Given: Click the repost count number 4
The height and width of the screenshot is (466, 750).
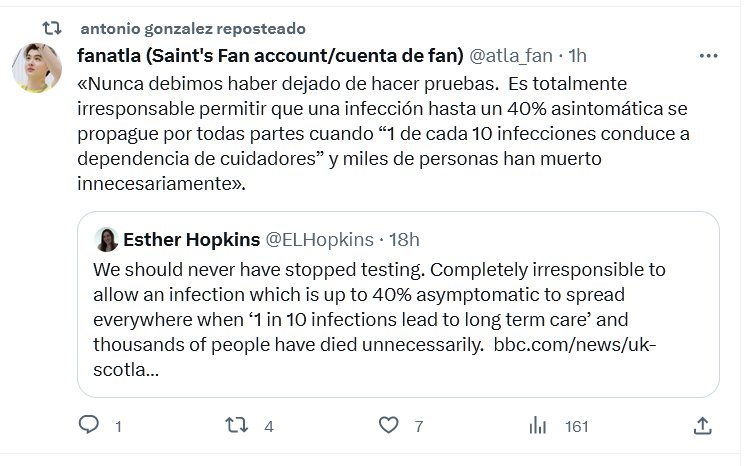Looking at the screenshot, I should (x=268, y=426).
